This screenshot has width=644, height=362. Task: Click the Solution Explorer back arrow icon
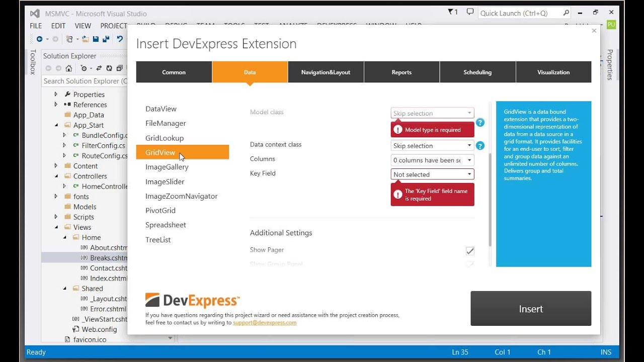tap(48, 68)
